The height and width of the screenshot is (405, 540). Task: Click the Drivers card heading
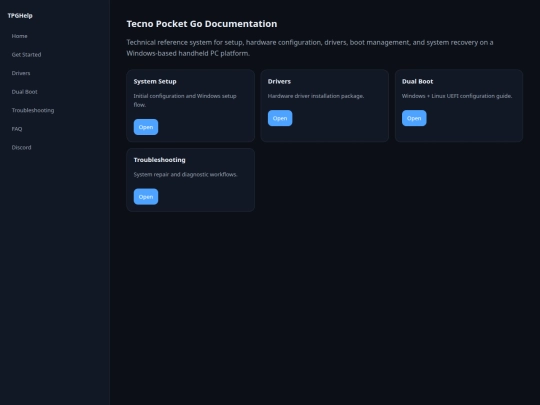click(x=279, y=81)
